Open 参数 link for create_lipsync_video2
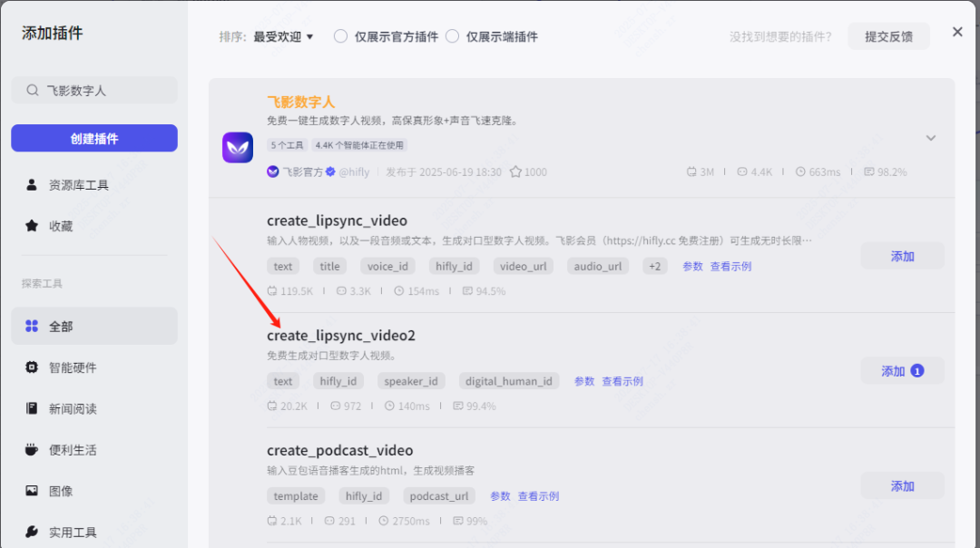980x548 pixels. (x=584, y=381)
